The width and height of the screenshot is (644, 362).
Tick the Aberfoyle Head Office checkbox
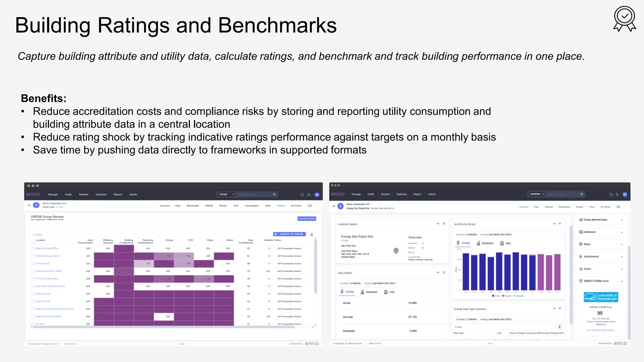[x=33, y=249]
